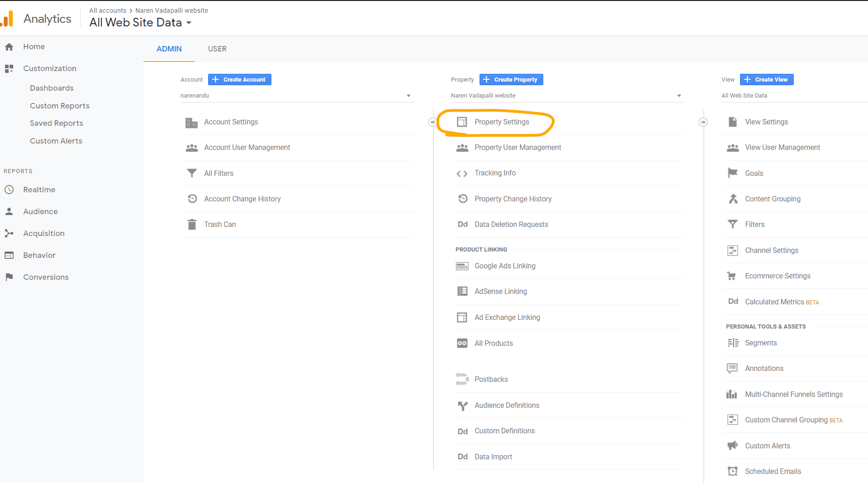
Task: Open Filters in View column
Action: 755,224
